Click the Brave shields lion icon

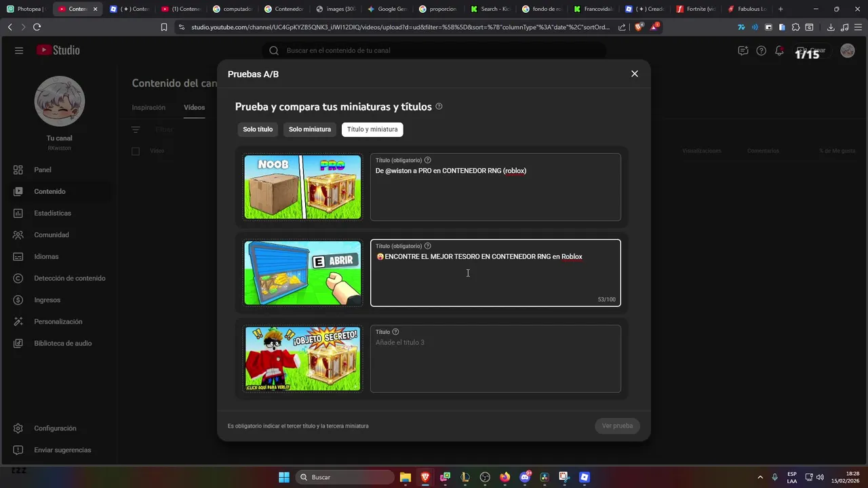pyautogui.click(x=639, y=27)
